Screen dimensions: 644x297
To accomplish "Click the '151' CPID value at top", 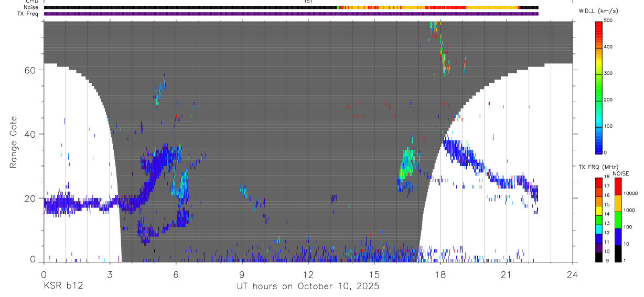I will point(308,2).
